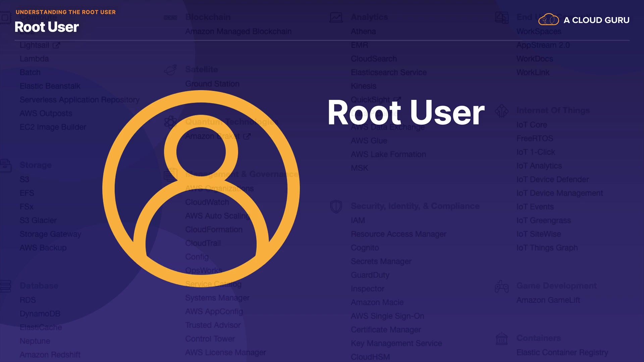This screenshot has height=362, width=644.
Task: Click the Lightsail external link icon
Action: pyautogui.click(x=56, y=45)
